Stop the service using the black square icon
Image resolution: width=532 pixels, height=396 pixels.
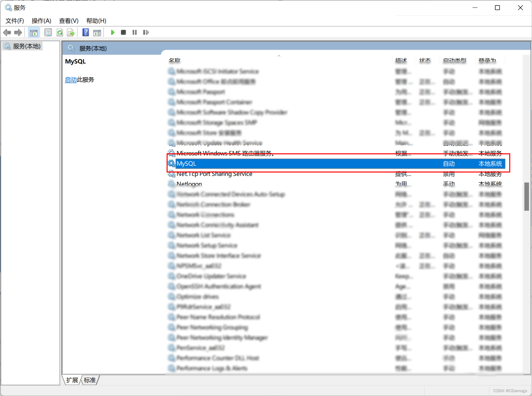tap(123, 32)
